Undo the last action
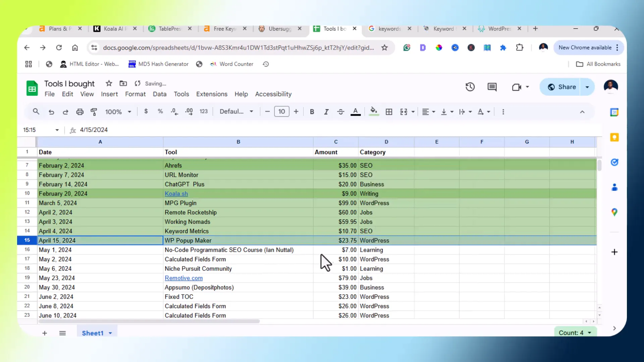The width and height of the screenshot is (644, 362). 51,112
